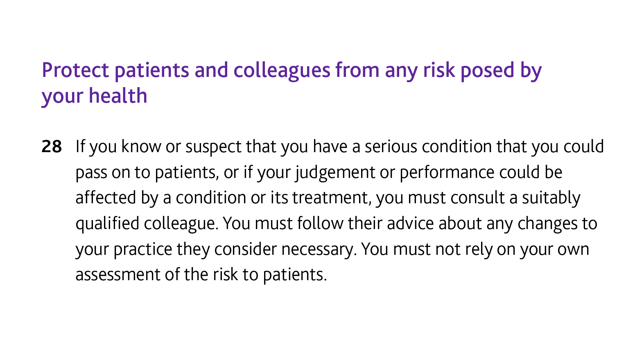This screenshot has height=346, width=644.
Task: Click the word "suitably"
Action: click(551, 198)
